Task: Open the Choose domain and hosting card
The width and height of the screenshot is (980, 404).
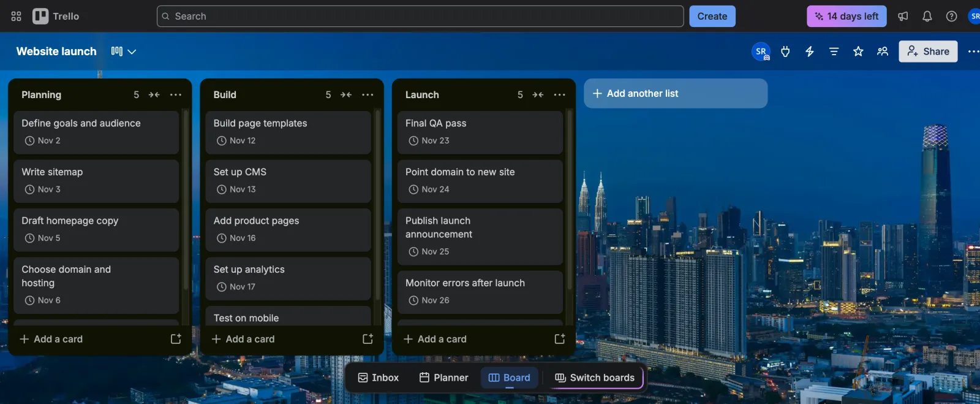Action: (x=96, y=285)
